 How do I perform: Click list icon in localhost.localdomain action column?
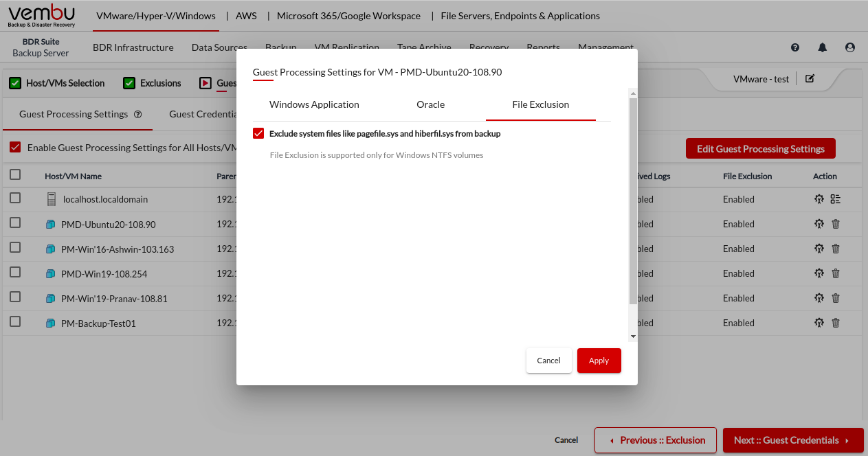836,199
